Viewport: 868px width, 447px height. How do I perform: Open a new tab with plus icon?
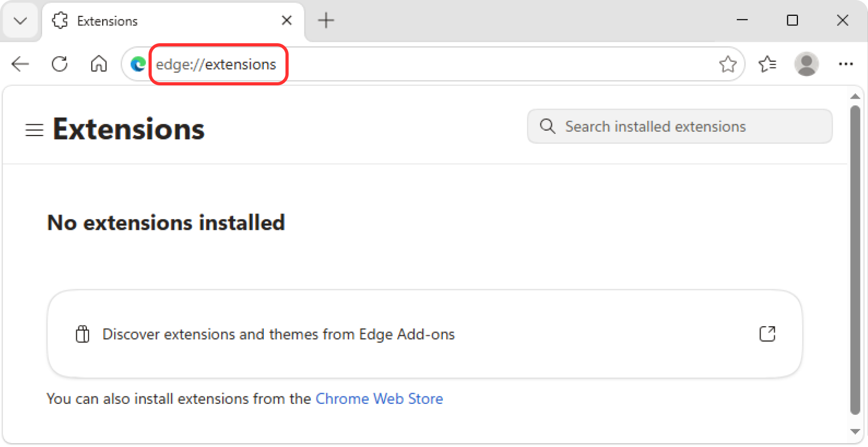[326, 21]
